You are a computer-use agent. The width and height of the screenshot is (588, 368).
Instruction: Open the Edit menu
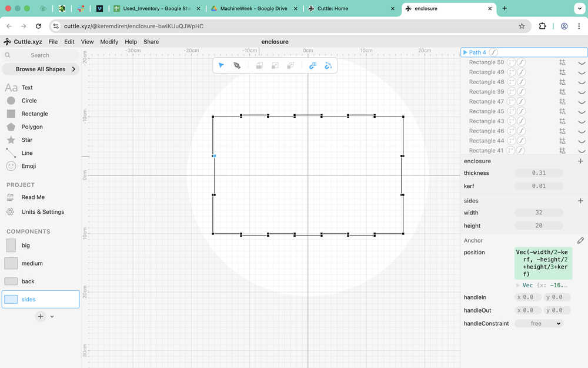tap(69, 42)
